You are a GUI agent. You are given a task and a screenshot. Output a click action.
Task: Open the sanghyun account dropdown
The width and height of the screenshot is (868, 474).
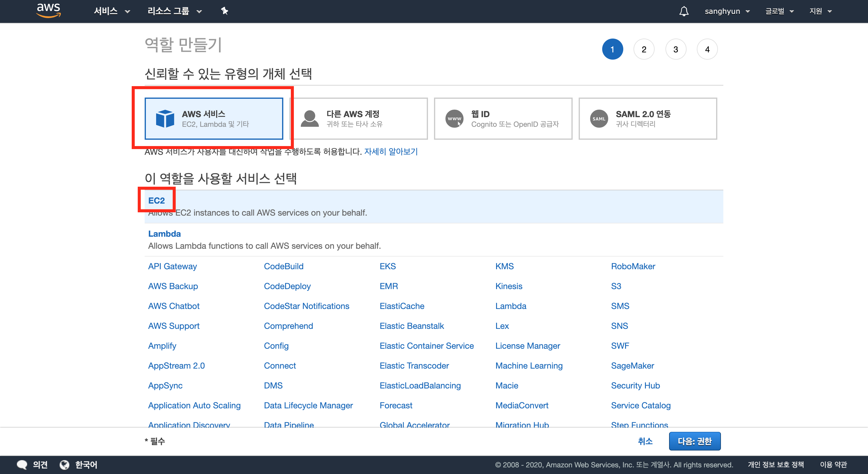point(727,11)
